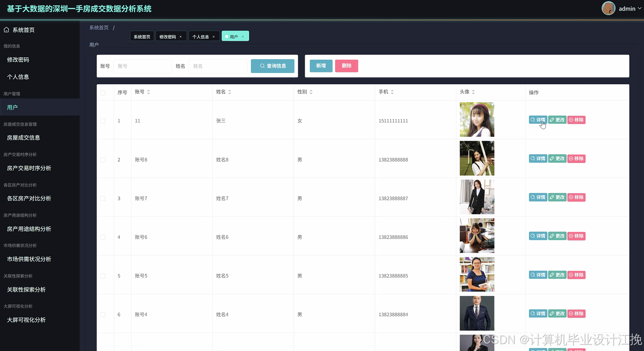Viewport: 644px width, 351px height.
Task: Switch to the 系统首页 tab
Action: coord(142,36)
